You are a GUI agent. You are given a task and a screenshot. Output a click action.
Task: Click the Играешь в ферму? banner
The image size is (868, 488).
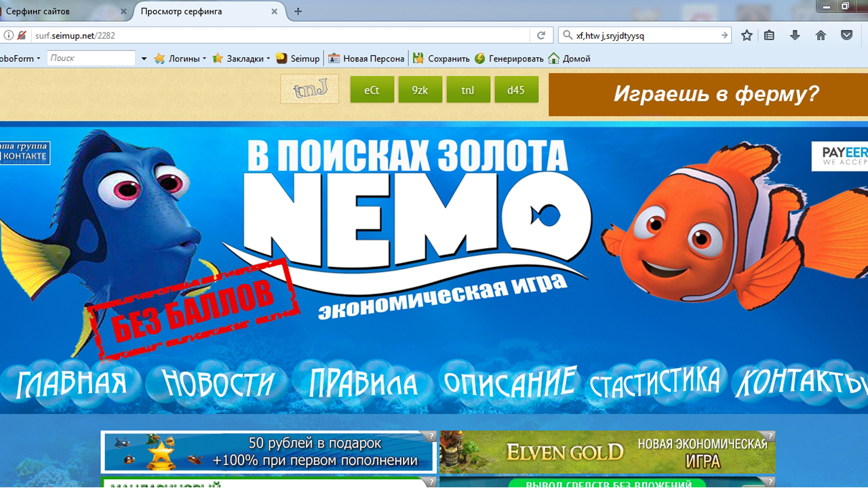708,94
